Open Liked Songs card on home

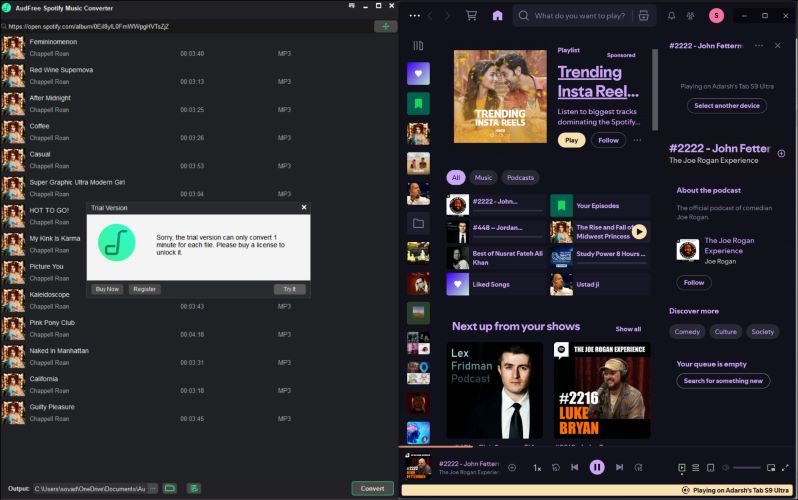tap(496, 285)
